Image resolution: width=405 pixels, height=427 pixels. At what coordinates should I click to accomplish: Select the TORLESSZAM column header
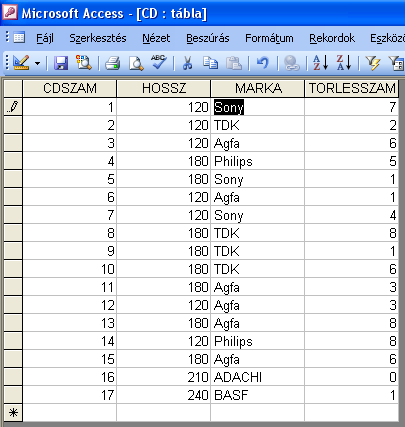point(352,88)
